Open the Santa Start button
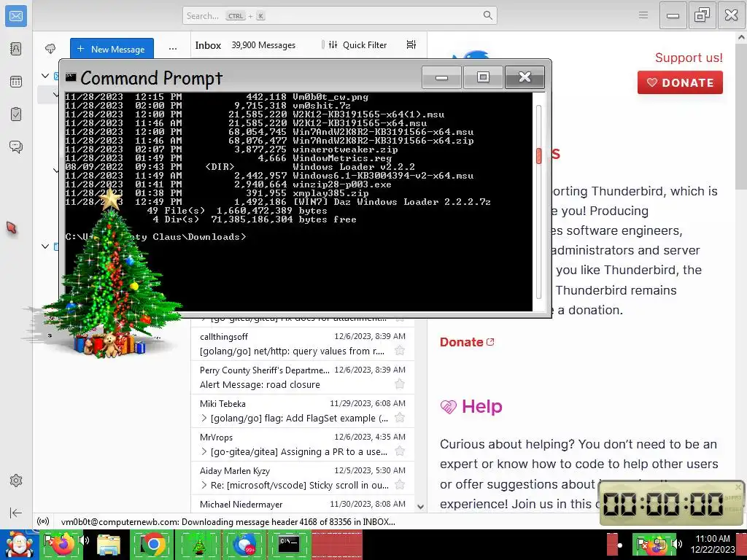Screen dimensions: 747x560 19,545
